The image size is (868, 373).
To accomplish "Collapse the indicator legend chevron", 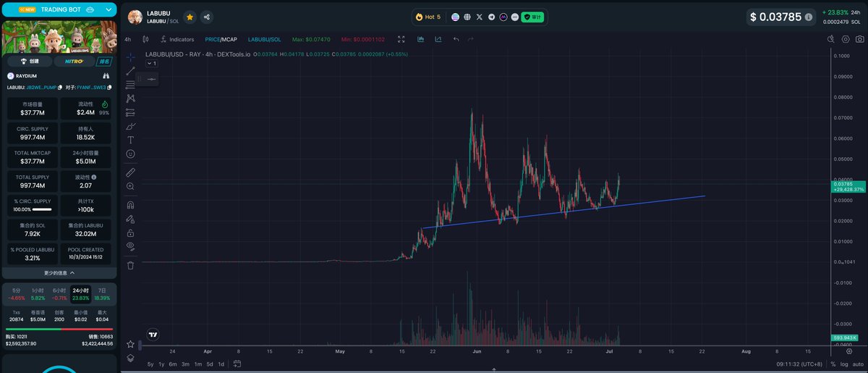I will tap(150, 63).
